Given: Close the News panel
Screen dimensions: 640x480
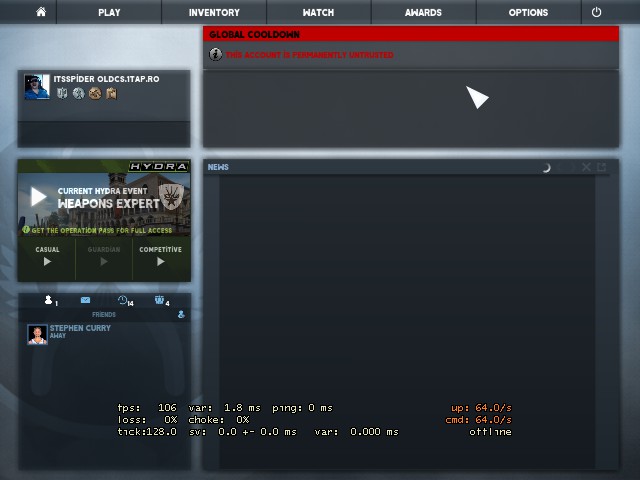Looking at the screenshot, I should click(586, 167).
